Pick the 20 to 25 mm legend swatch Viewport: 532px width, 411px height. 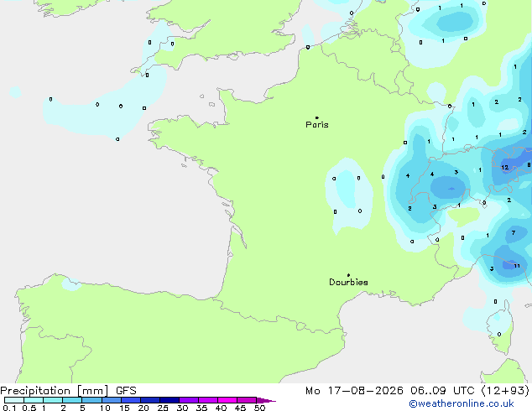(x=149, y=400)
